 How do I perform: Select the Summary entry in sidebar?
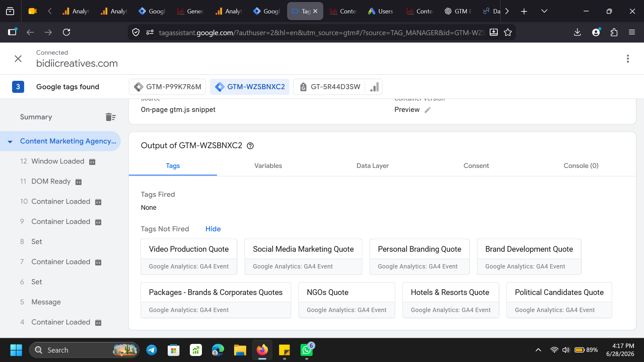click(x=36, y=117)
